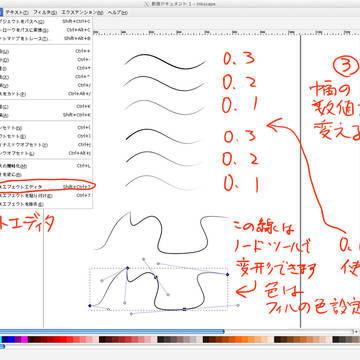Image resolution: width=360 pixels, height=360 pixels.
Task: Choose the Intersection entry with Ctrl+* shortcut
Action: (46, 68)
